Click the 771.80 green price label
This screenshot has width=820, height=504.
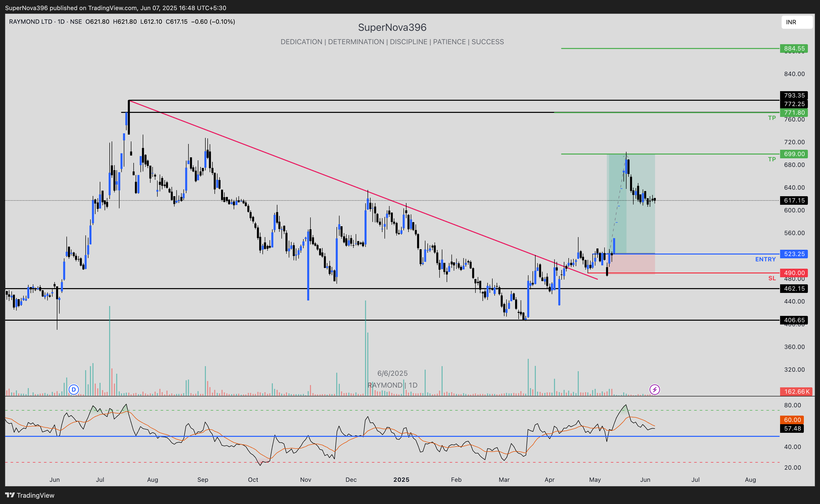coord(794,113)
